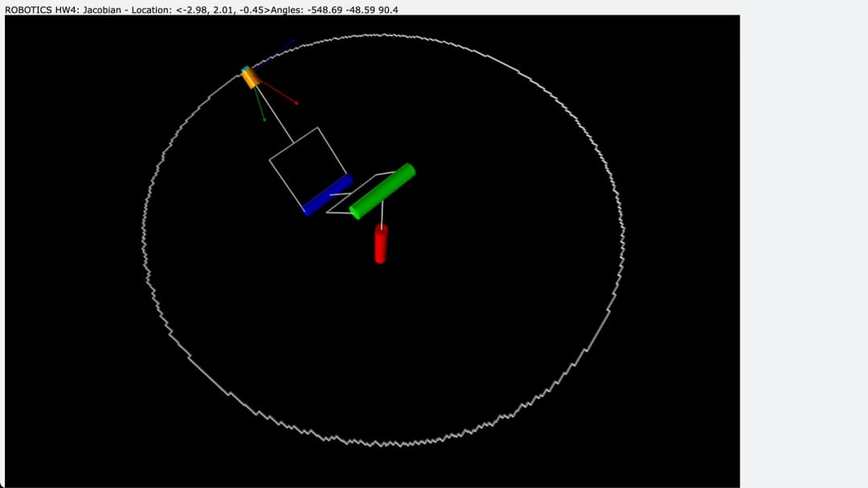868x488 pixels.
Task: Pick the blue cylinder joint
Action: point(327,195)
